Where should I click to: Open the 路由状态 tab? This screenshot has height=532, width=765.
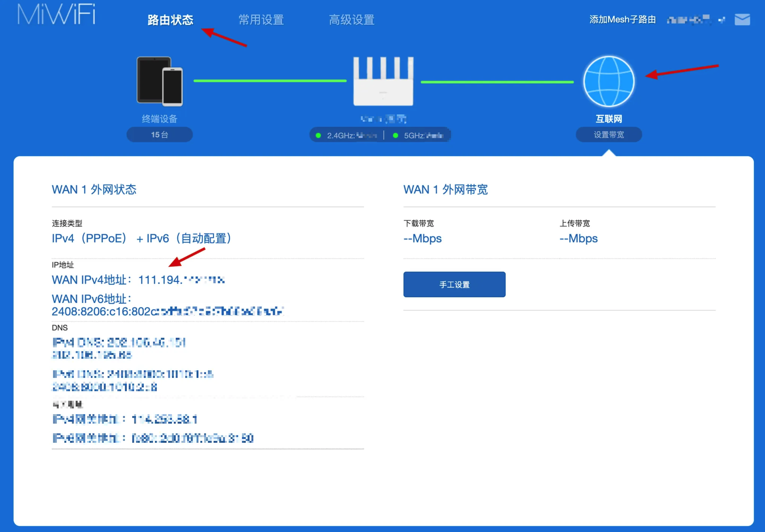coord(171,20)
